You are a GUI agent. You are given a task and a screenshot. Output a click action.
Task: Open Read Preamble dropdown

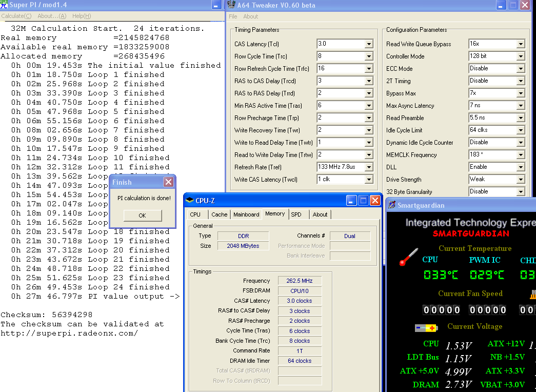pos(521,118)
